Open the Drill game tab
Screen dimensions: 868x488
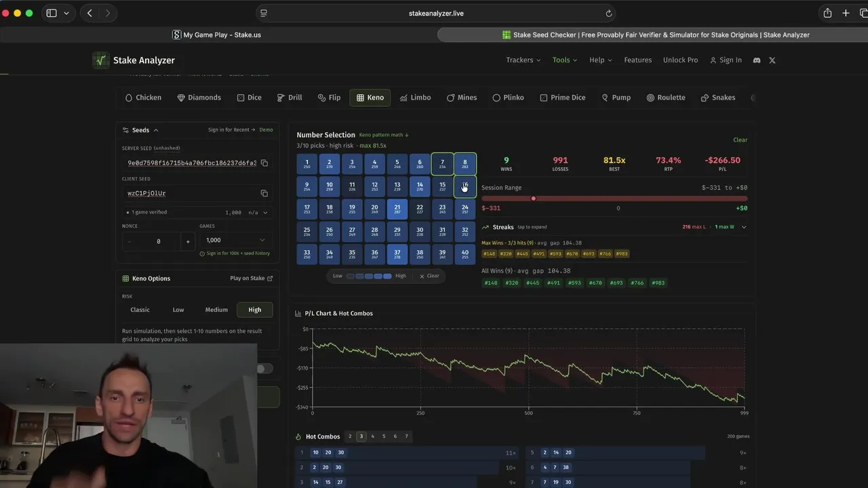pyautogui.click(x=290, y=98)
